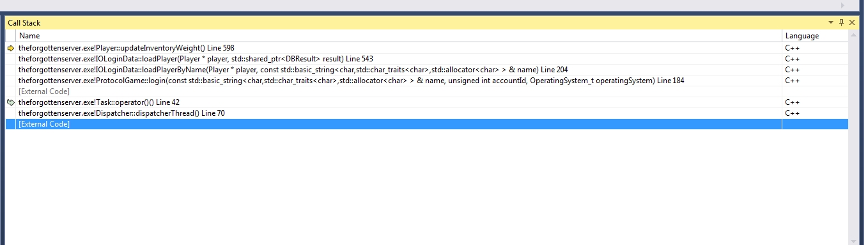Click the C++ language cell for loadPlayerByName
This screenshot has width=868, height=245.
[816, 70]
